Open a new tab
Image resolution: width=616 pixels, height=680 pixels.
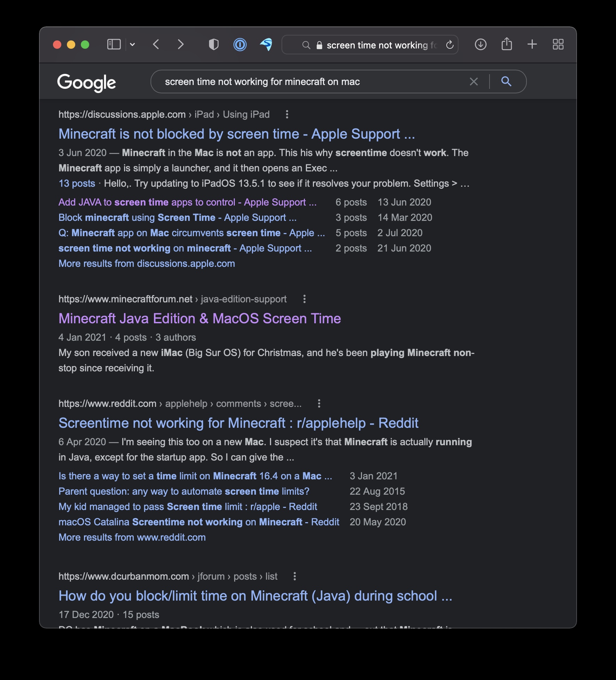[x=532, y=44]
